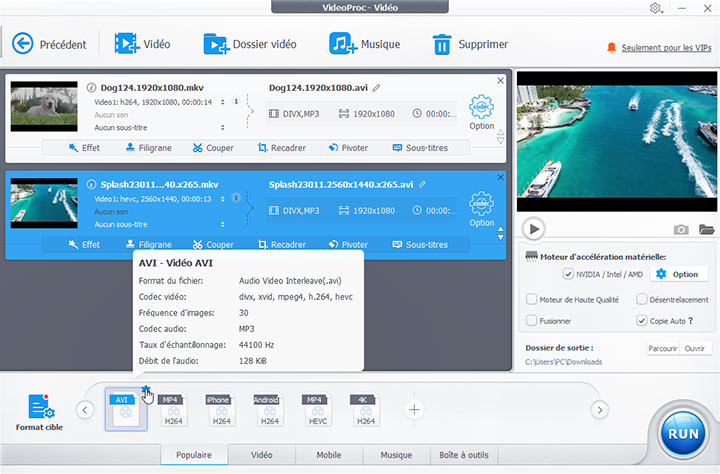The width and height of the screenshot is (720, 474).
Task: Open output folder icon under the preview
Action: pyautogui.click(x=706, y=229)
